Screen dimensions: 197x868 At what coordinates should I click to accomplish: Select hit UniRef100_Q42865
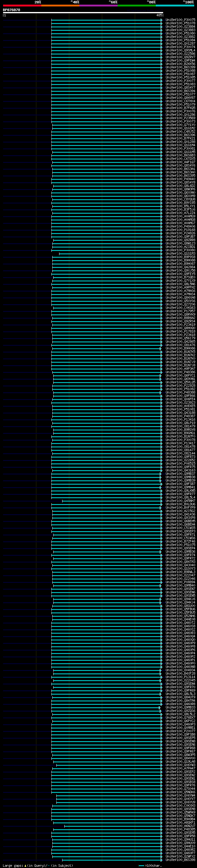click(180, 342)
